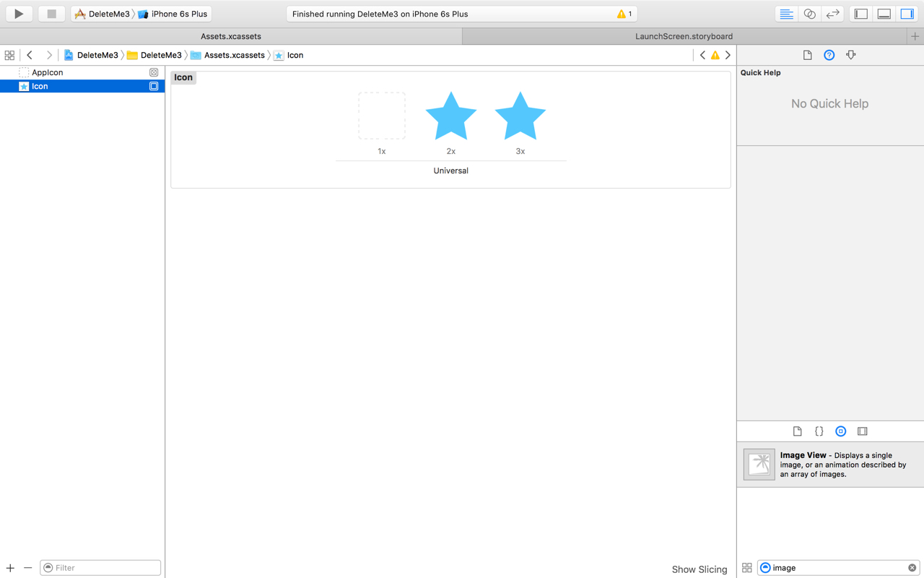This screenshot has height=578, width=924.
Task: Open the Media library
Action: point(863,431)
